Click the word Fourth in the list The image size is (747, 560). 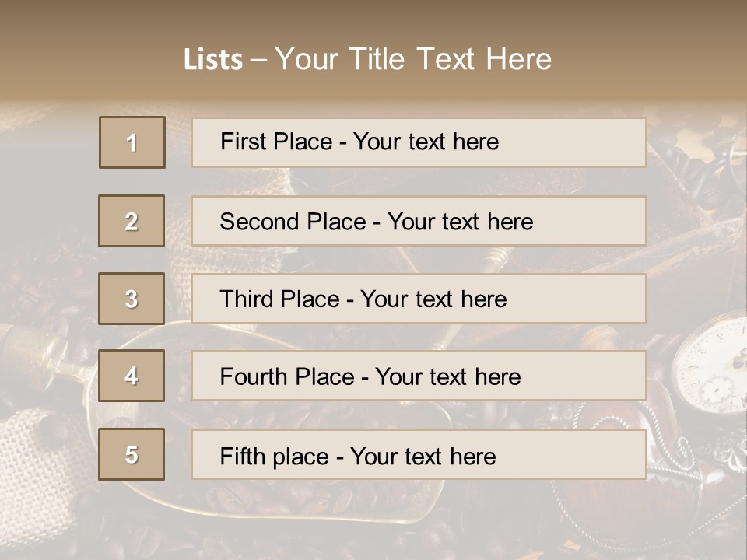(254, 376)
